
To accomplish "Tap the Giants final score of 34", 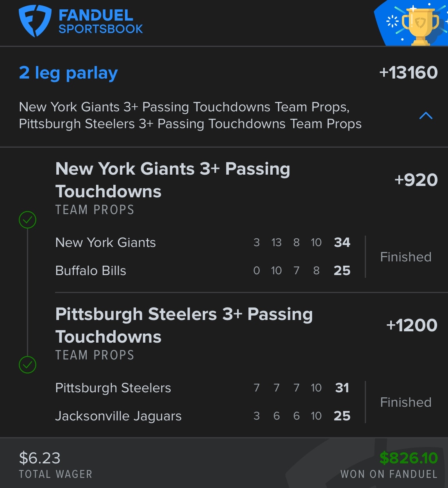I will click(342, 243).
